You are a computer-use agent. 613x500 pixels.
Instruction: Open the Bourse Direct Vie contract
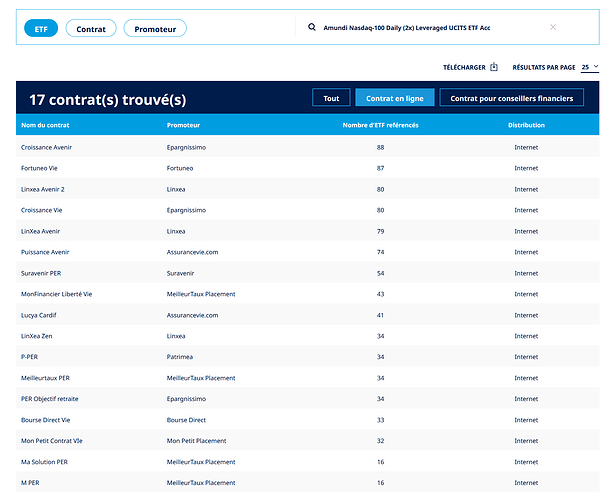tap(46, 420)
